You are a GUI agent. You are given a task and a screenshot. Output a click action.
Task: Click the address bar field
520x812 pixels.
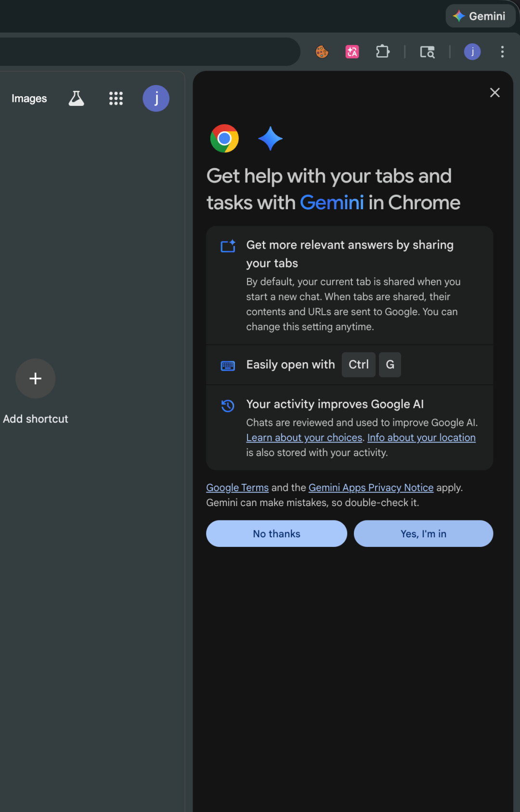tap(144, 51)
